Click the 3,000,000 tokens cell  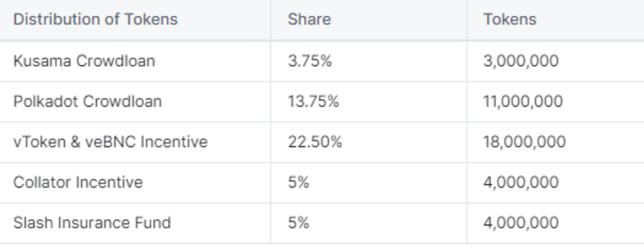pos(521,61)
